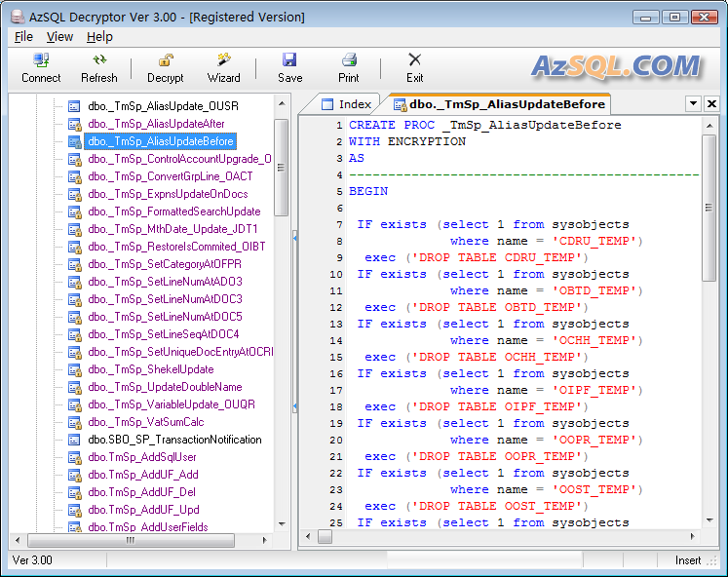Select dbo._TmSp_SetLineNumAtDOC3 procedure

point(165,299)
